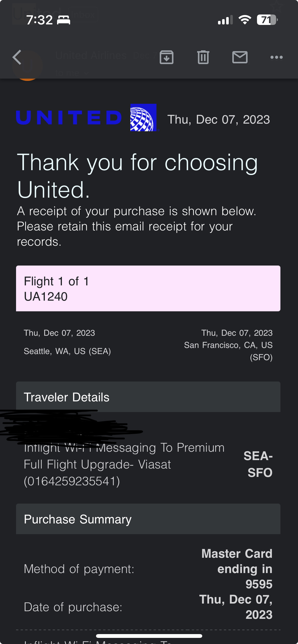Viewport: 298px width, 644px height.
Task: Delete the email with trash icon
Action: pyautogui.click(x=203, y=57)
